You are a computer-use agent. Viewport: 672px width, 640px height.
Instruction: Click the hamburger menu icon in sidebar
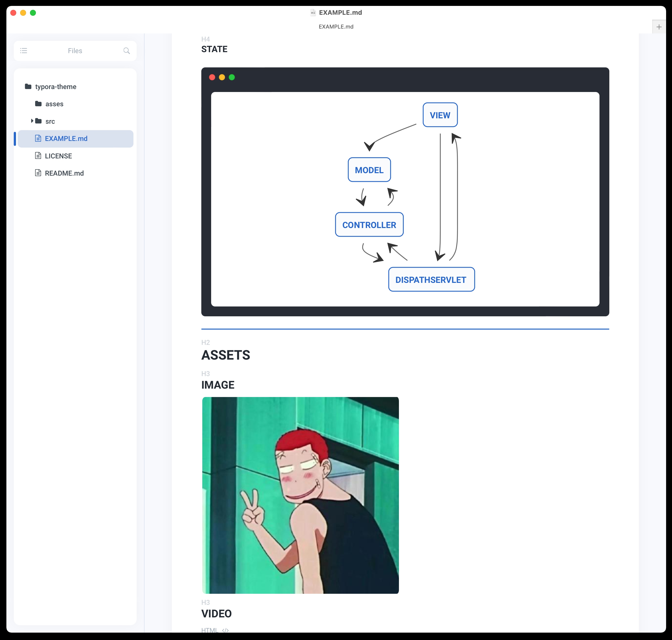23,50
